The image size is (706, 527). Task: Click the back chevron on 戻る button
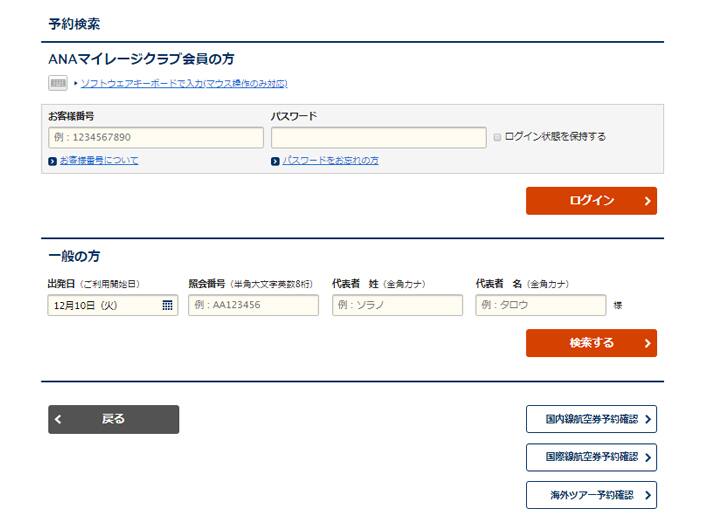(59, 419)
